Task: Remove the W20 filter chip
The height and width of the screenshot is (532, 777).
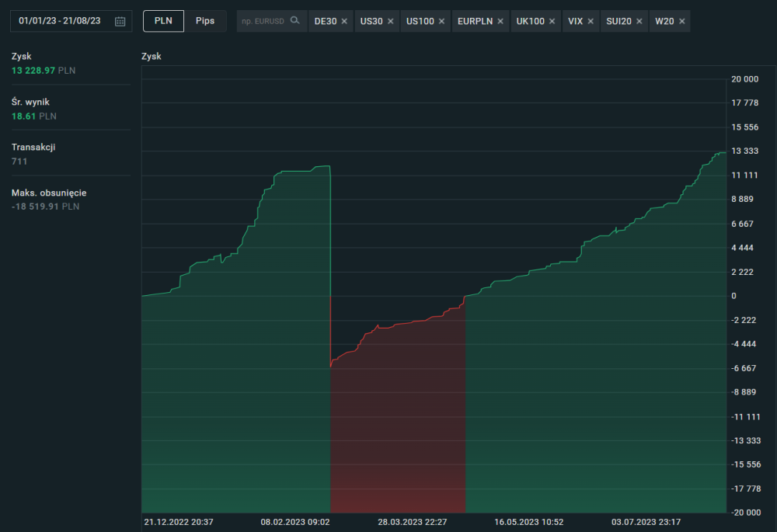Action: [x=682, y=21]
